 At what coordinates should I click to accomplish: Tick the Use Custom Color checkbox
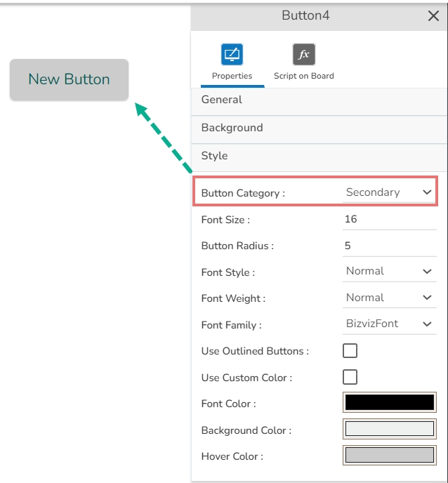[350, 377]
